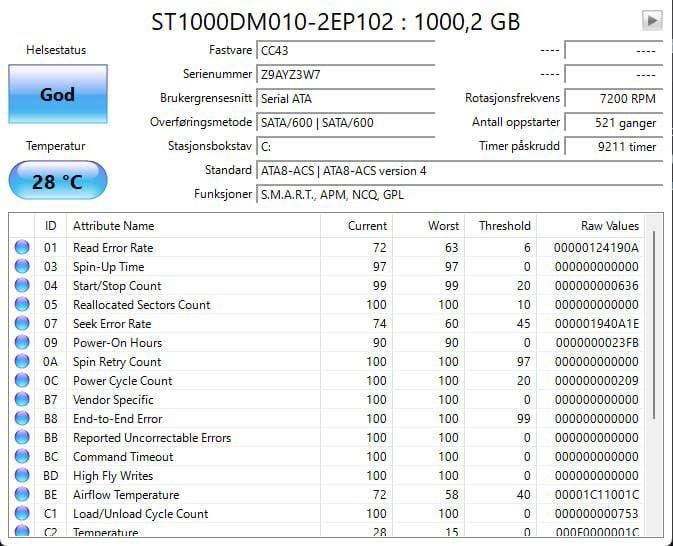The width and height of the screenshot is (673, 546).
Task: Click the ST1000DM010-2EP102 disk title
Action: 335,21
